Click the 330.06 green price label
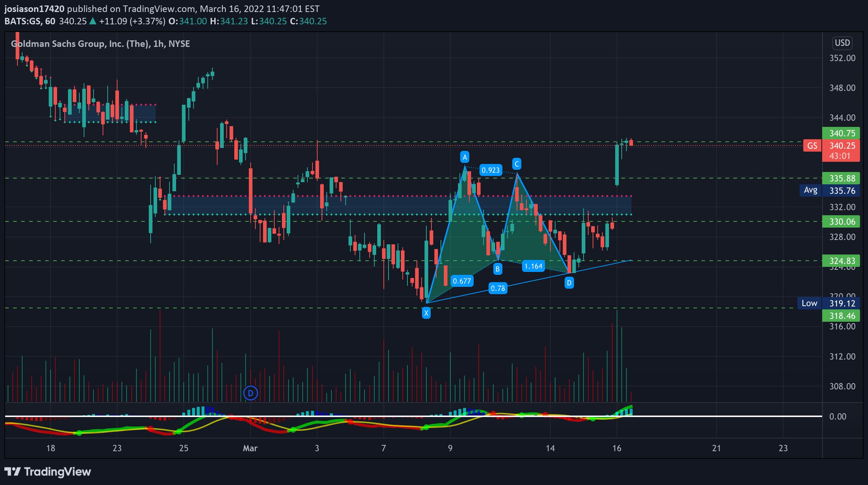Viewport: 868px width, 485px height. click(x=841, y=221)
